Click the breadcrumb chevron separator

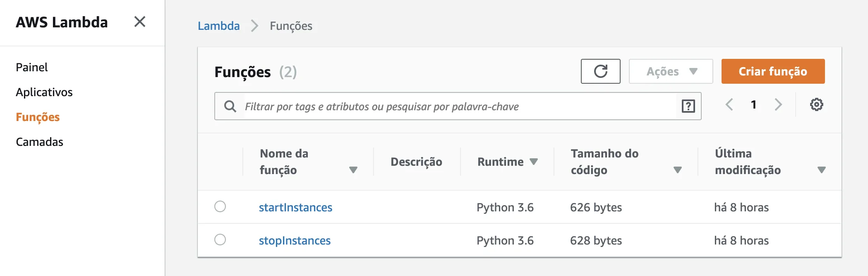254,26
